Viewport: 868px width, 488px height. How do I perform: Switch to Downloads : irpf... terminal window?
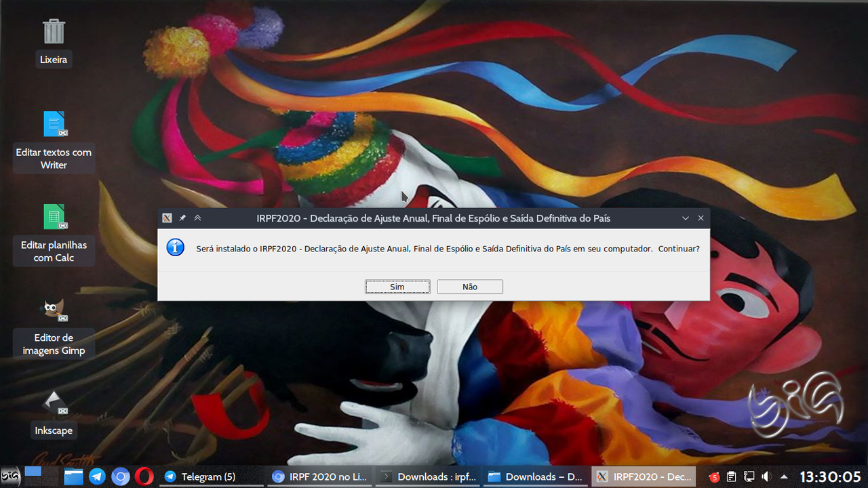427,476
